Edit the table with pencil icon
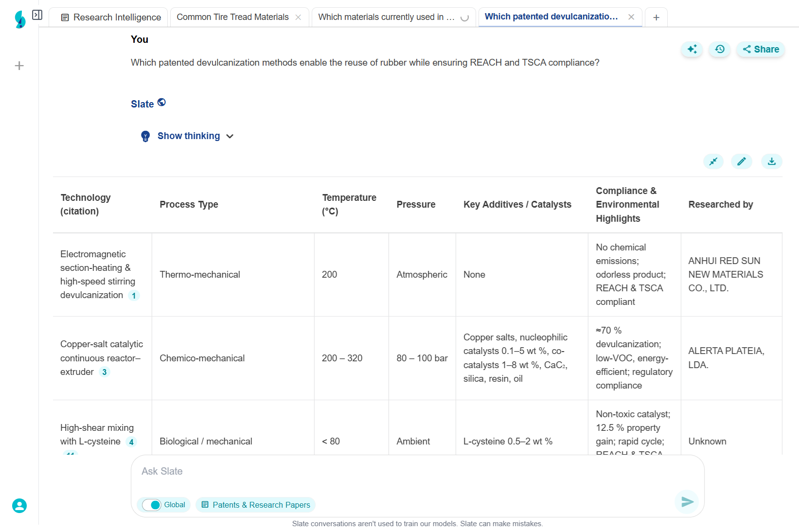 pos(742,161)
